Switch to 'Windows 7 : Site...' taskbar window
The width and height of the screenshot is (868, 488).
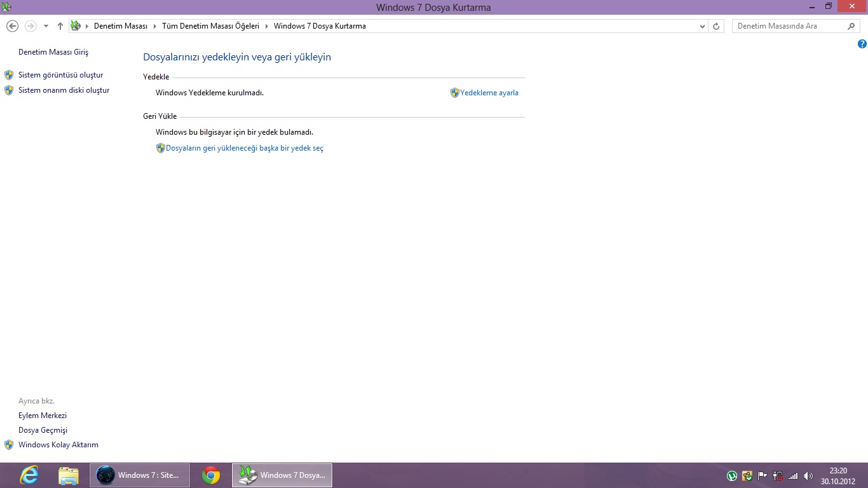click(x=140, y=475)
